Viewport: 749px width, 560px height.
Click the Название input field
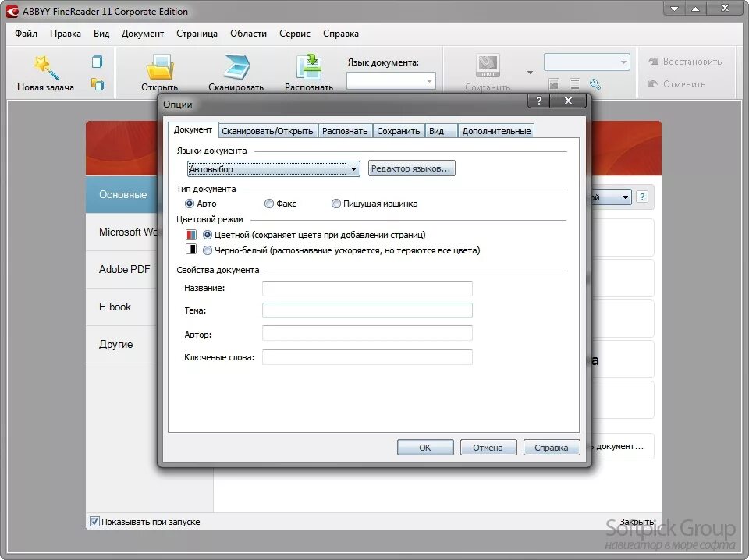(x=367, y=288)
